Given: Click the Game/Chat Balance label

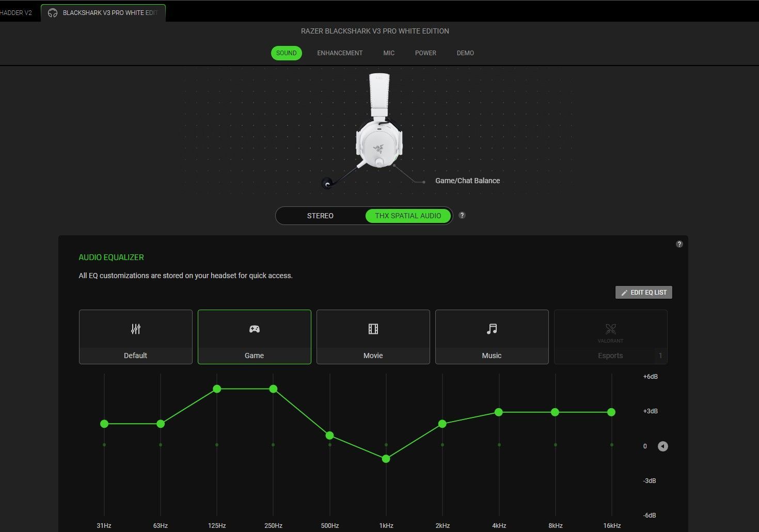Looking at the screenshot, I should pos(467,181).
